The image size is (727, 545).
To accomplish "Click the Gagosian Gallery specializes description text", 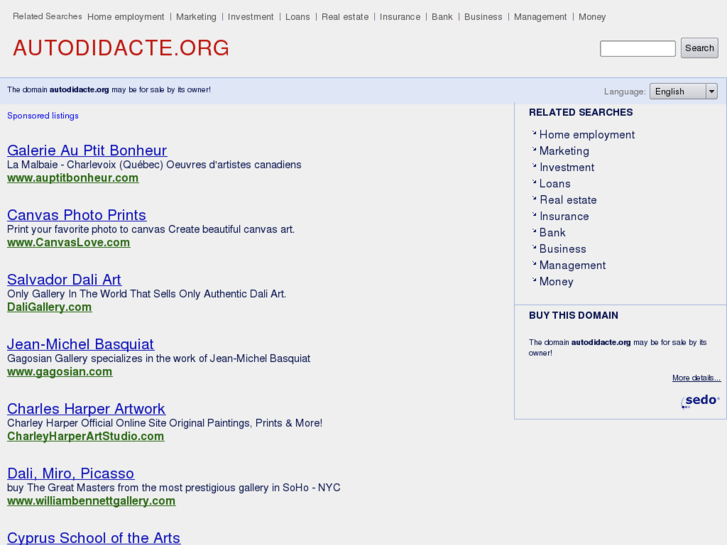I will [x=159, y=359].
